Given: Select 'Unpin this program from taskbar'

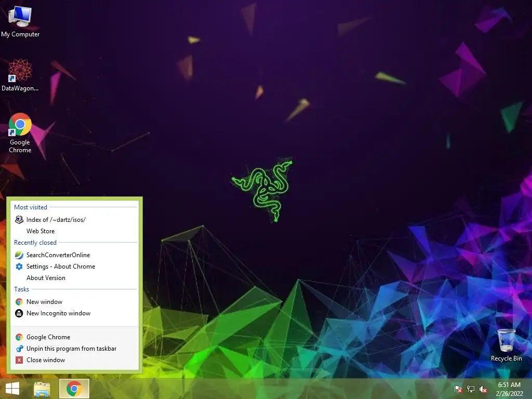Looking at the screenshot, I should (74, 349).
